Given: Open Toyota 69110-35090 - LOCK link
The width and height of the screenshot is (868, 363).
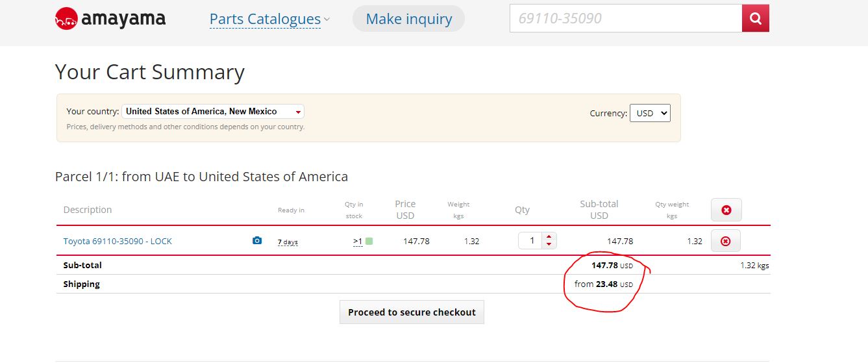Looking at the screenshot, I should click(x=118, y=241).
